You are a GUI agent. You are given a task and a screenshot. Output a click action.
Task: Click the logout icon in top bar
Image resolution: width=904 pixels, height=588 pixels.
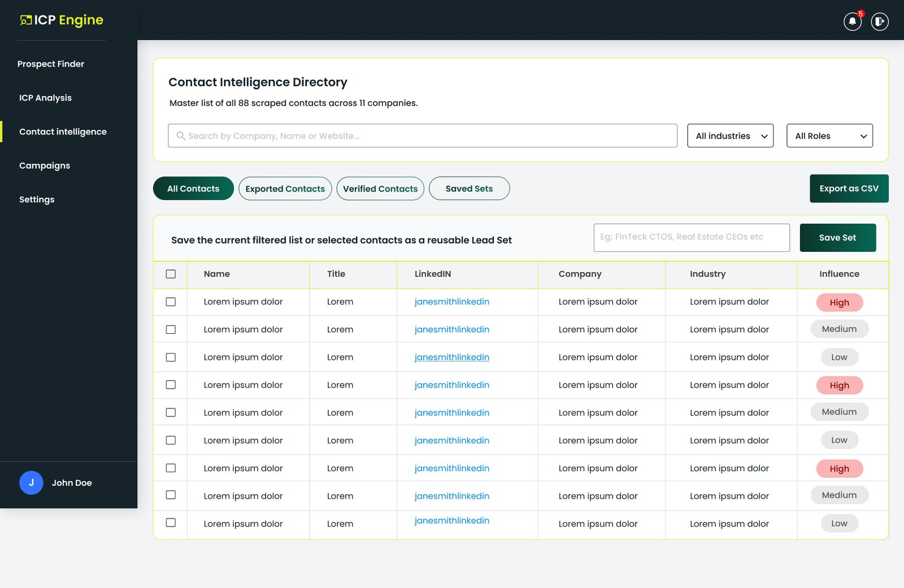point(880,21)
